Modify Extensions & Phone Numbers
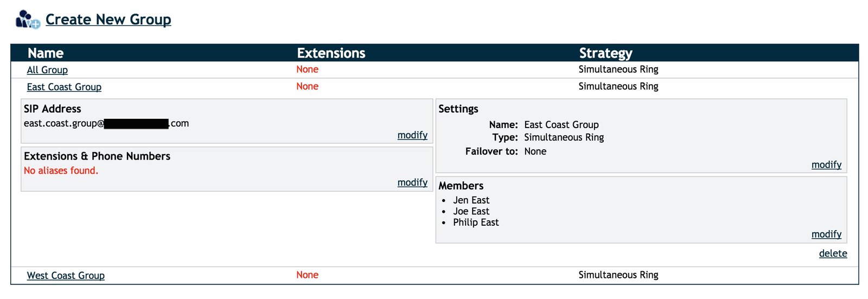Screen dimensions: 868x299 point(412,182)
